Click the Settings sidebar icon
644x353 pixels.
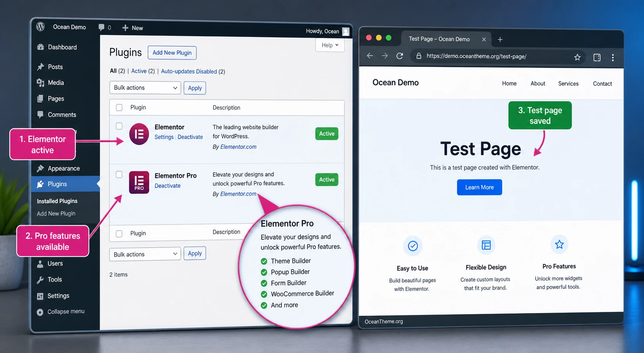tap(40, 296)
